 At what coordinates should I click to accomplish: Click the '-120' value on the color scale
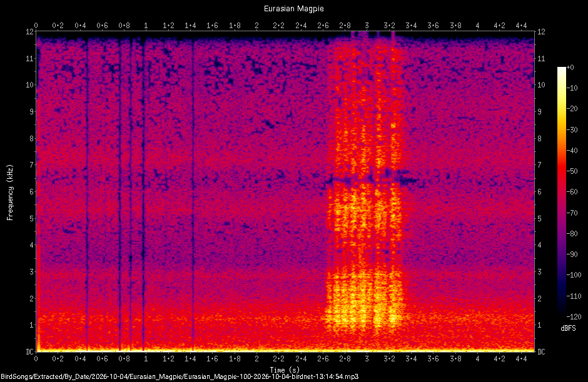pos(574,317)
